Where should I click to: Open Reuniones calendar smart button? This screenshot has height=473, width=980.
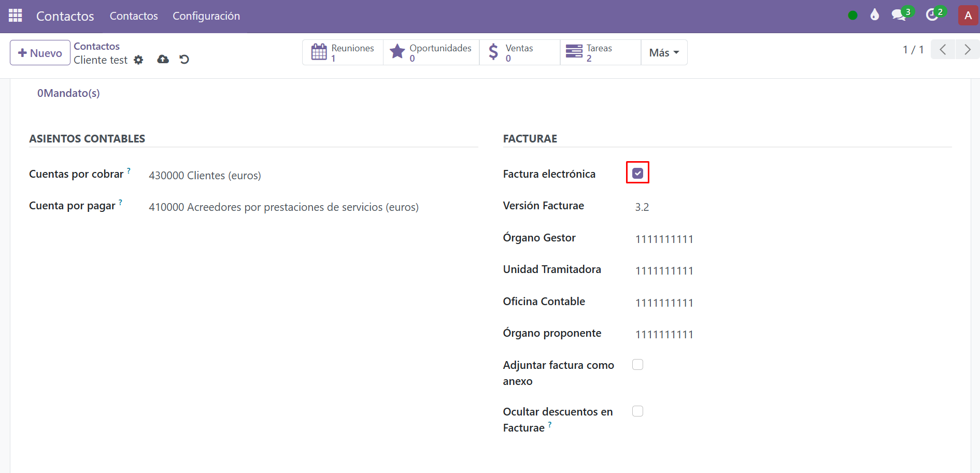point(343,52)
